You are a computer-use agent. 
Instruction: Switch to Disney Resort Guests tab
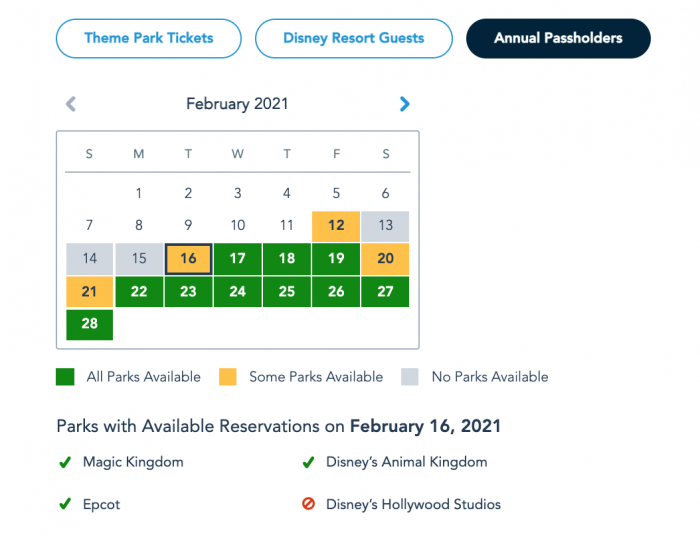click(x=353, y=39)
